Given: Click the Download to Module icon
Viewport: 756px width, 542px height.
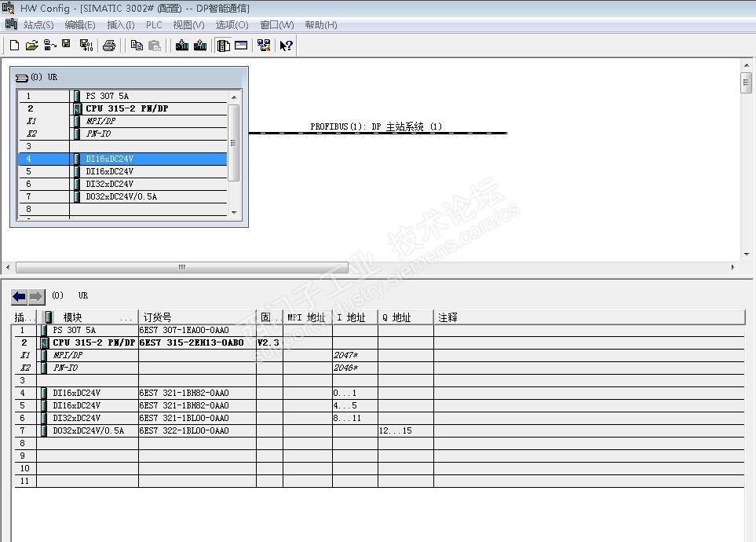Looking at the screenshot, I should pos(182,46).
